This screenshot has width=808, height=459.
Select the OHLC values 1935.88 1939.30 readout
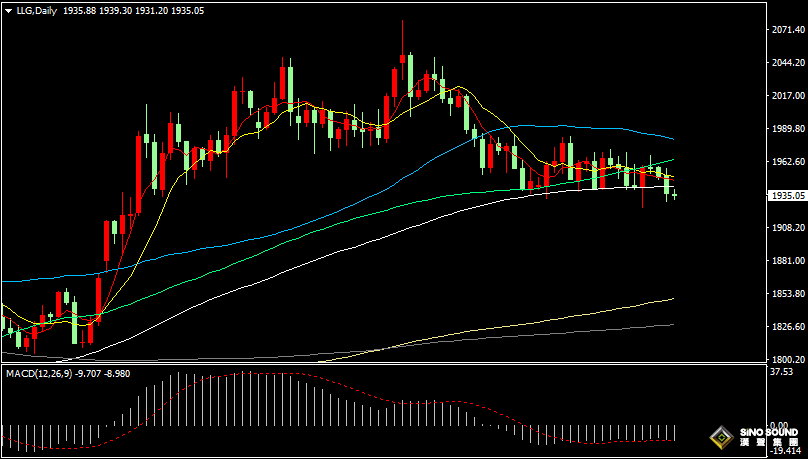pyautogui.click(x=98, y=10)
